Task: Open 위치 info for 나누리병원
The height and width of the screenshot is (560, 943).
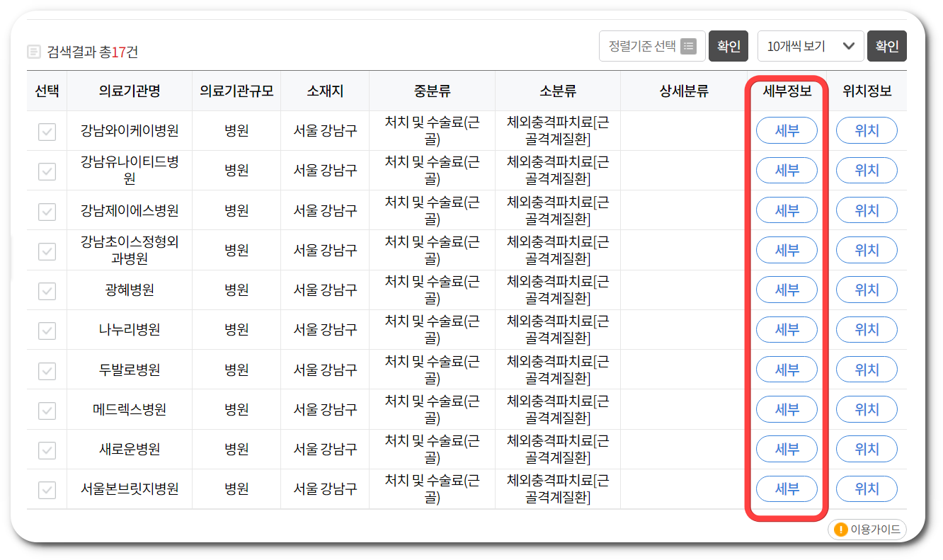Action: [867, 329]
